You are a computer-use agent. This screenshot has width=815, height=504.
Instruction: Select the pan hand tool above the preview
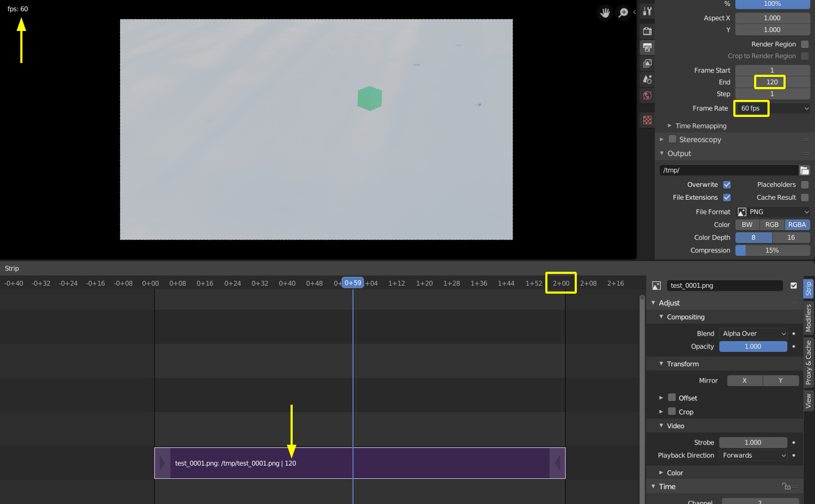pos(605,12)
